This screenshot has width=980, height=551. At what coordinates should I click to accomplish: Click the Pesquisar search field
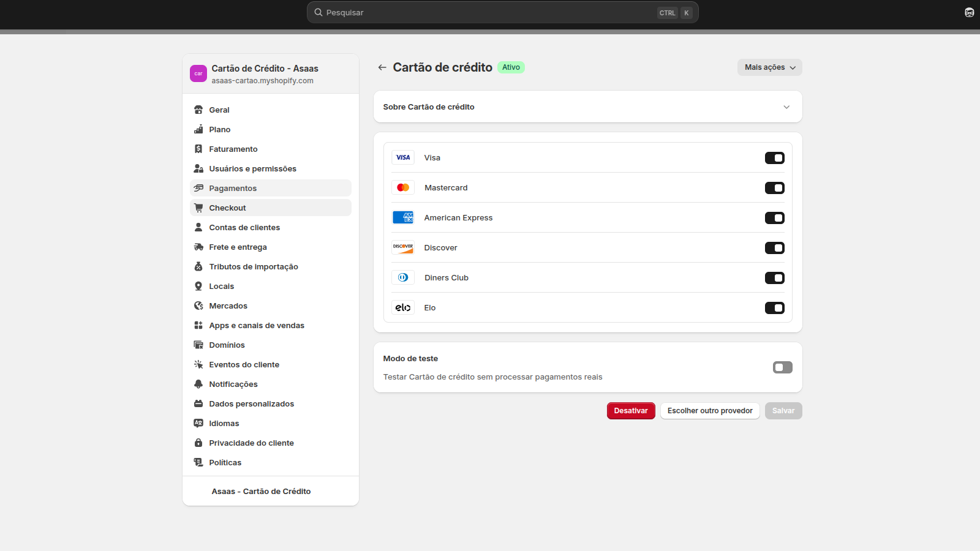pyautogui.click(x=502, y=12)
